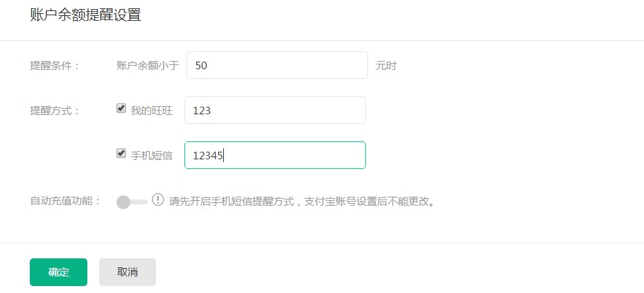Click the exclamation info icon beside the switch
The width and height of the screenshot is (644, 293).
click(158, 200)
